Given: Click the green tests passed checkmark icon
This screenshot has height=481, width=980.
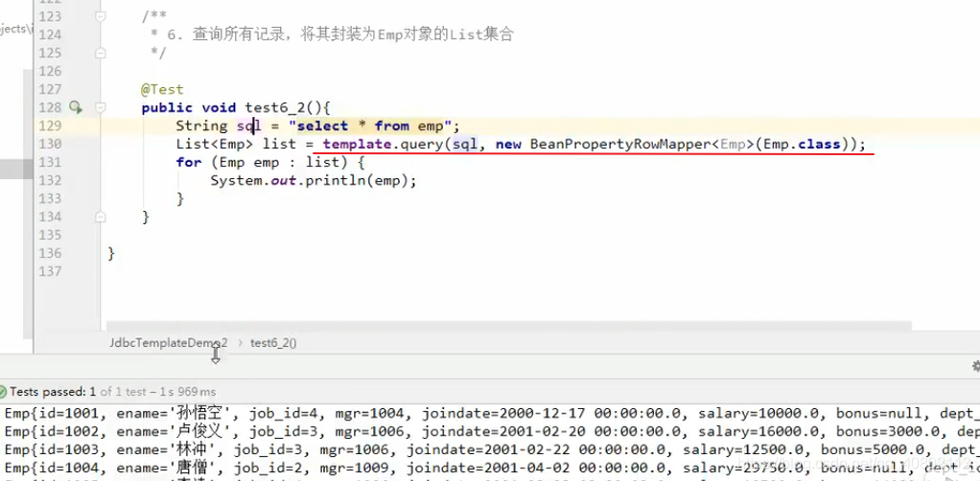Looking at the screenshot, I should [3, 392].
